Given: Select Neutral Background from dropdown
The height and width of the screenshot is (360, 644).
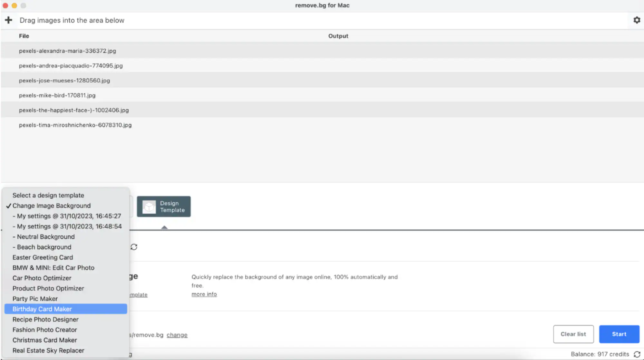Looking at the screenshot, I should (x=44, y=236).
